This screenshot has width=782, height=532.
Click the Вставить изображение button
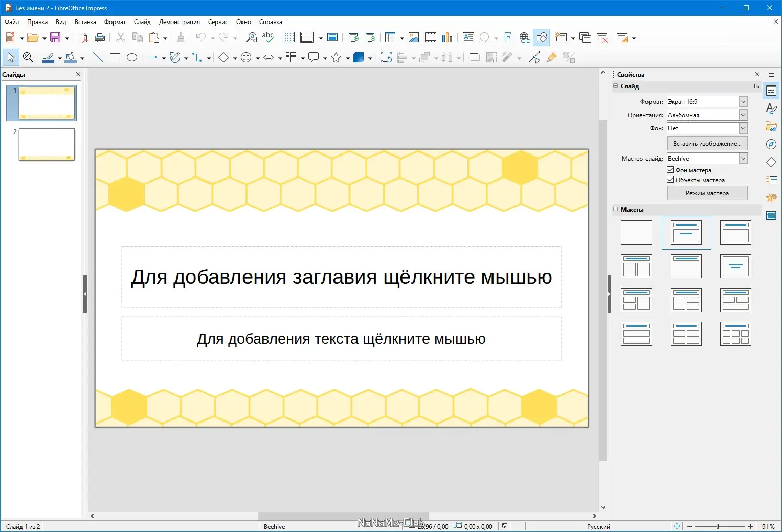707,143
